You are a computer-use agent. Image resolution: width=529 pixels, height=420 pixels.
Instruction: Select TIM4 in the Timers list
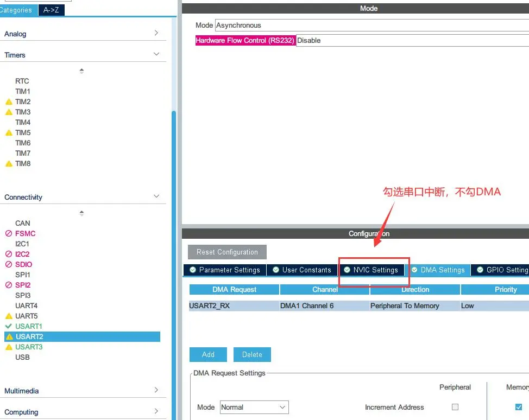pyautogui.click(x=23, y=123)
